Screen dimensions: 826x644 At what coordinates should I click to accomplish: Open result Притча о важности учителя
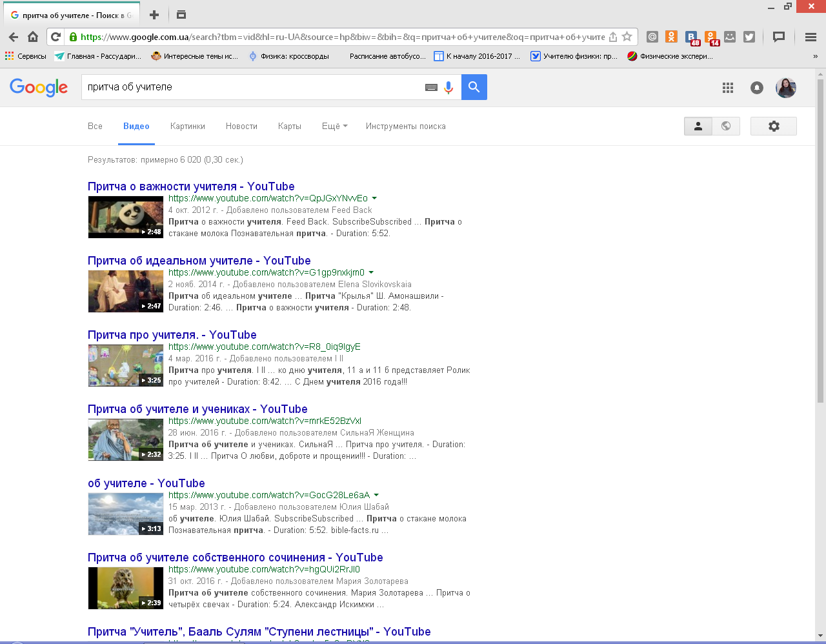(191, 186)
